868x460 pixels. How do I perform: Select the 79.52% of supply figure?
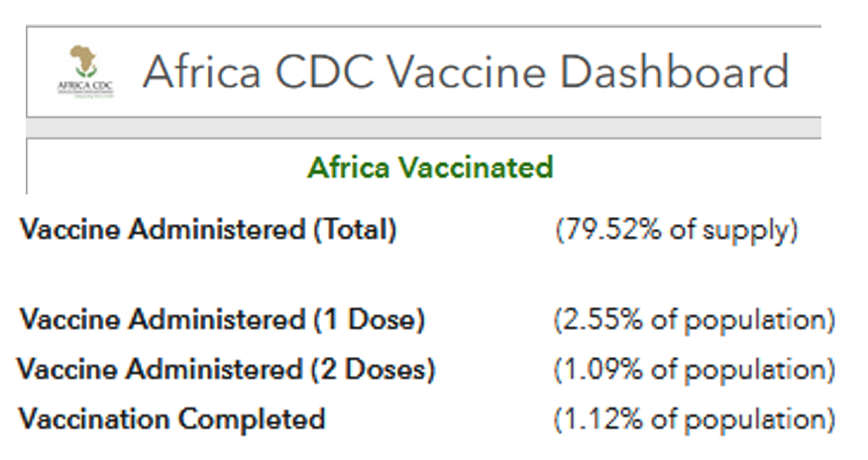[x=677, y=230]
